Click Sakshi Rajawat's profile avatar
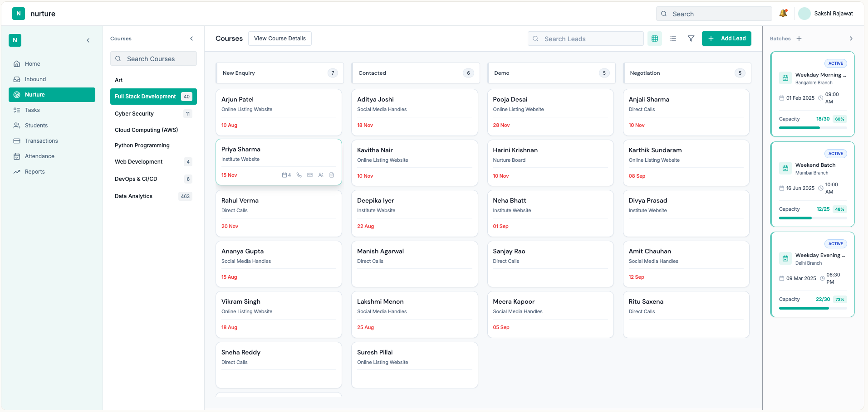This screenshot has height=412, width=868. click(804, 14)
